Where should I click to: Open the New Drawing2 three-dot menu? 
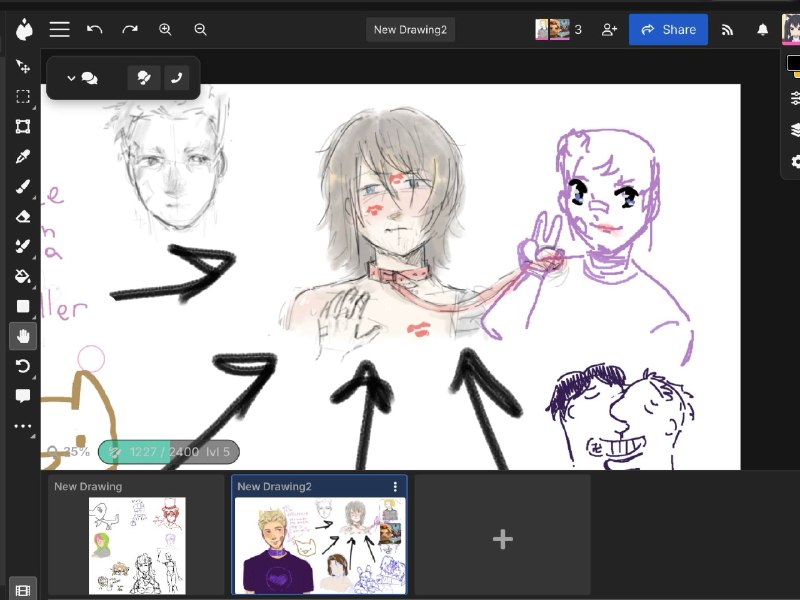[395, 487]
